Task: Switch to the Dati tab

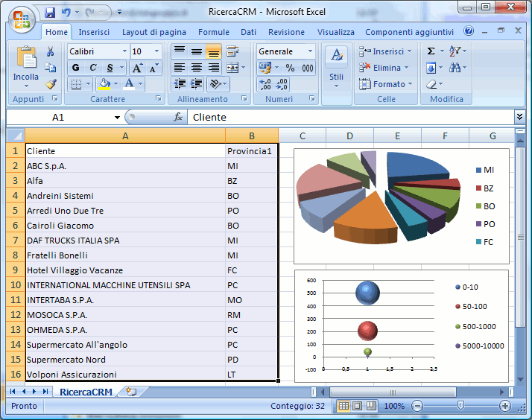Action: 248,32
